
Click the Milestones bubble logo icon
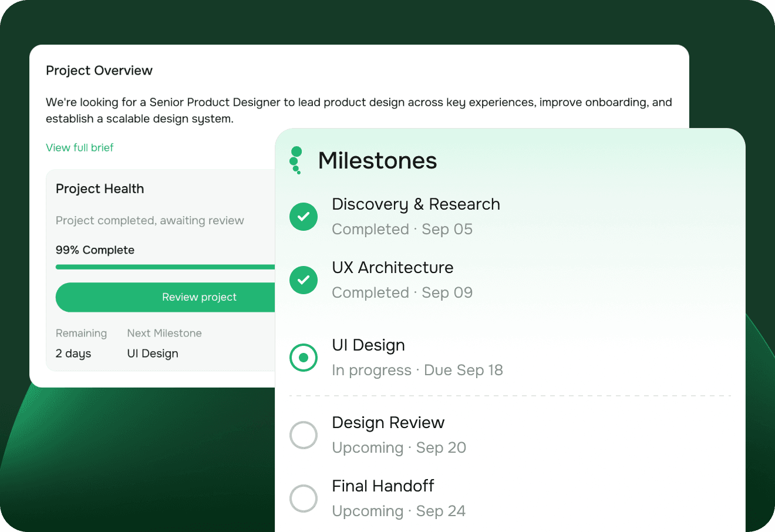296,160
